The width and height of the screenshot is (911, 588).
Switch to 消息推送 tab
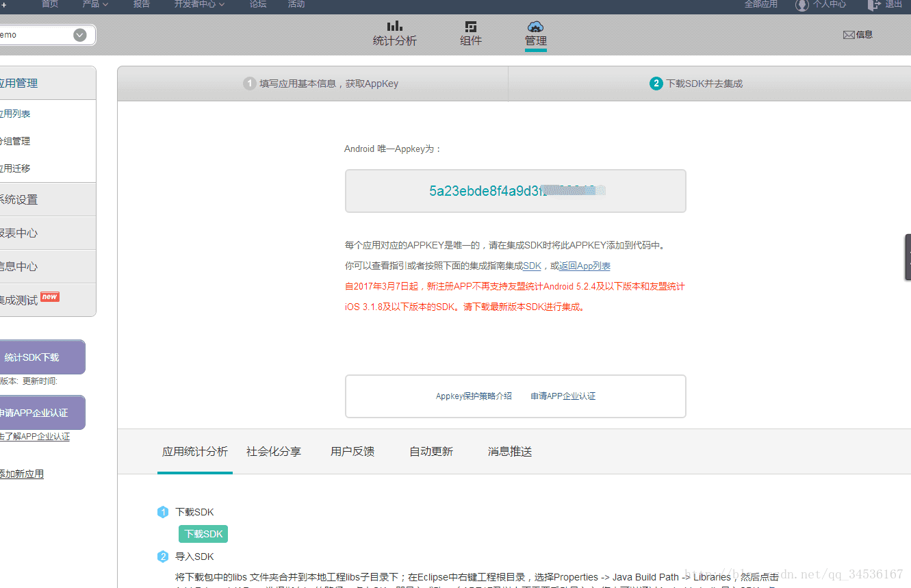510,452
